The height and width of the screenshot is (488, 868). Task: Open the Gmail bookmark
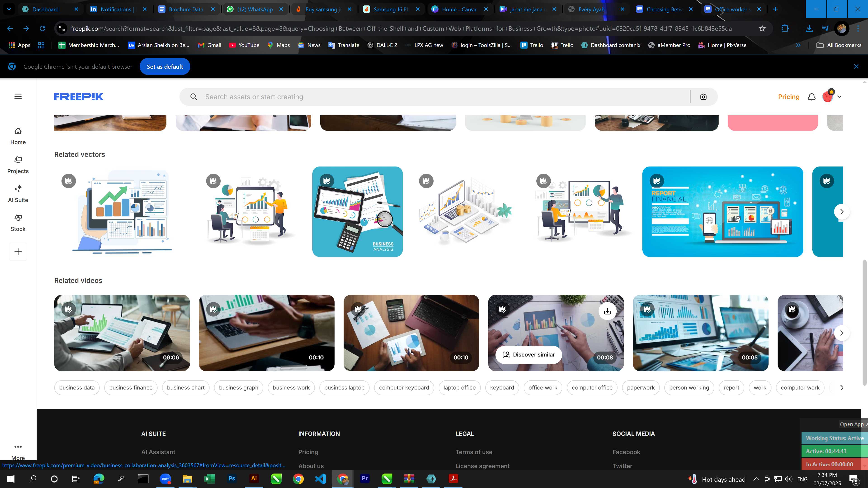(x=209, y=45)
